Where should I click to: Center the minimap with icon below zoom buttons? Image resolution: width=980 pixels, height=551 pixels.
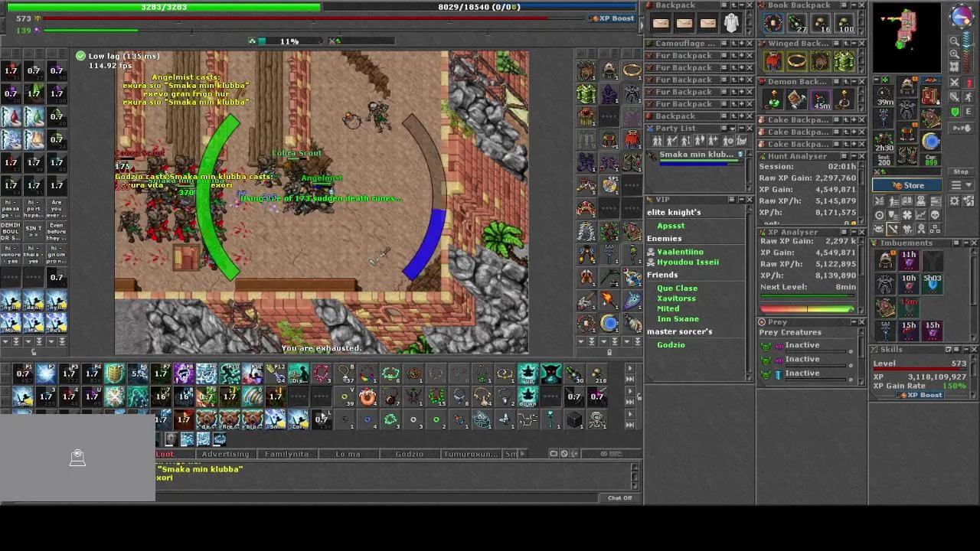[954, 67]
